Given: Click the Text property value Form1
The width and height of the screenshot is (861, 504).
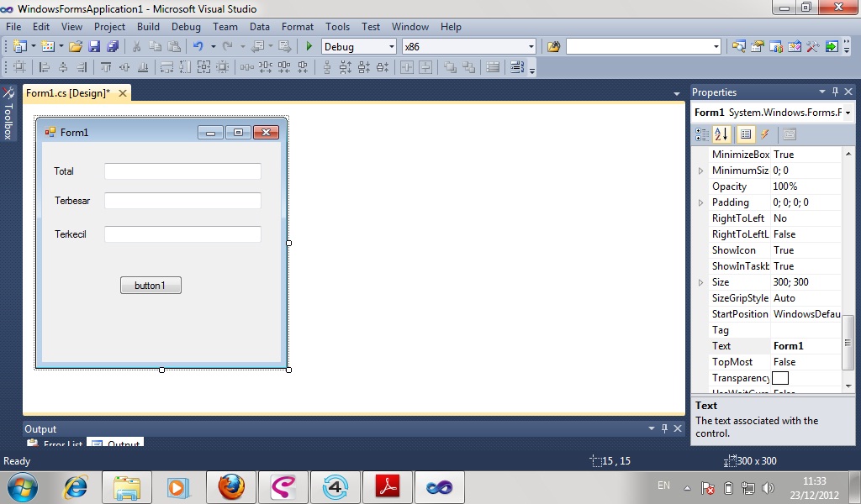Looking at the screenshot, I should (789, 346).
